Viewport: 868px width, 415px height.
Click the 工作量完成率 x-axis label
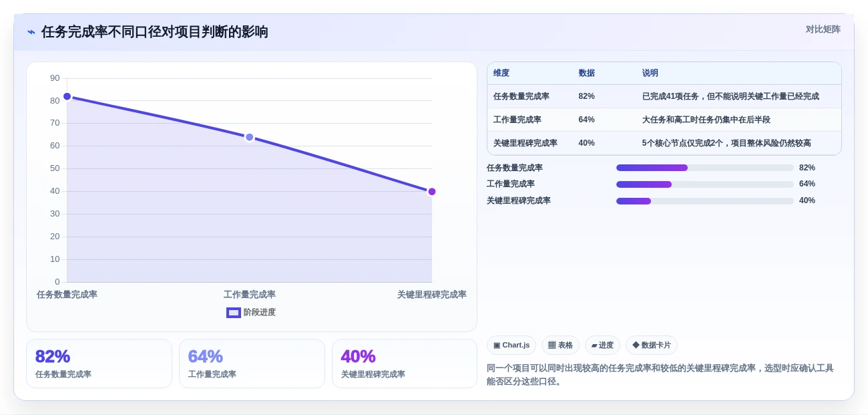(250, 295)
